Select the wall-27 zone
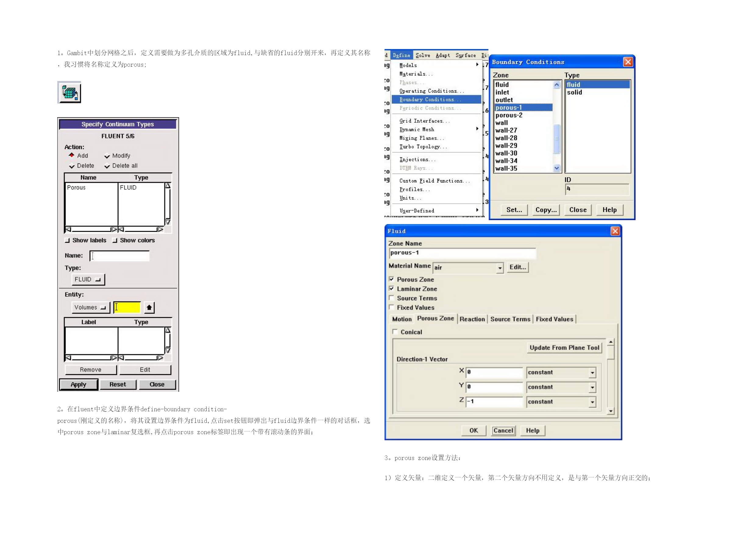Image resolution: width=756 pixels, height=534 pixels. coord(524,130)
